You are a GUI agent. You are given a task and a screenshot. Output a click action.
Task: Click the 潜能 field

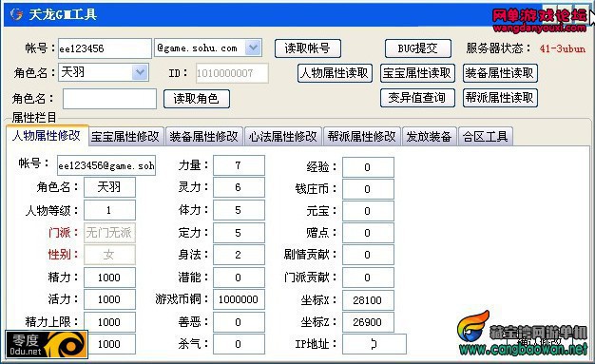(239, 278)
